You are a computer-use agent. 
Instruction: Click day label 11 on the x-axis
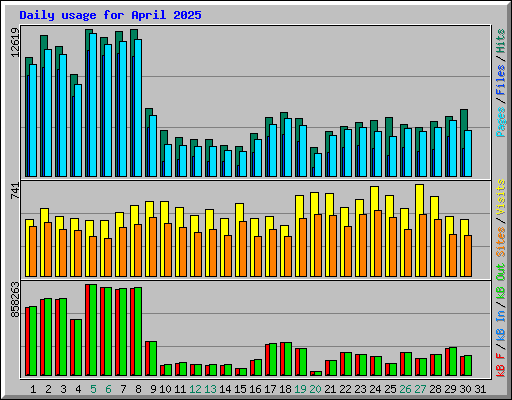point(180,389)
